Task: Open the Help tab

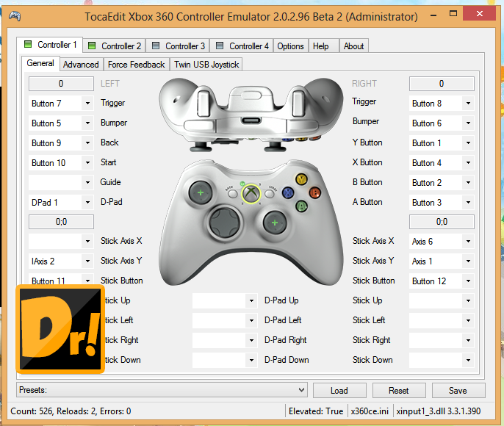Action: pos(323,46)
